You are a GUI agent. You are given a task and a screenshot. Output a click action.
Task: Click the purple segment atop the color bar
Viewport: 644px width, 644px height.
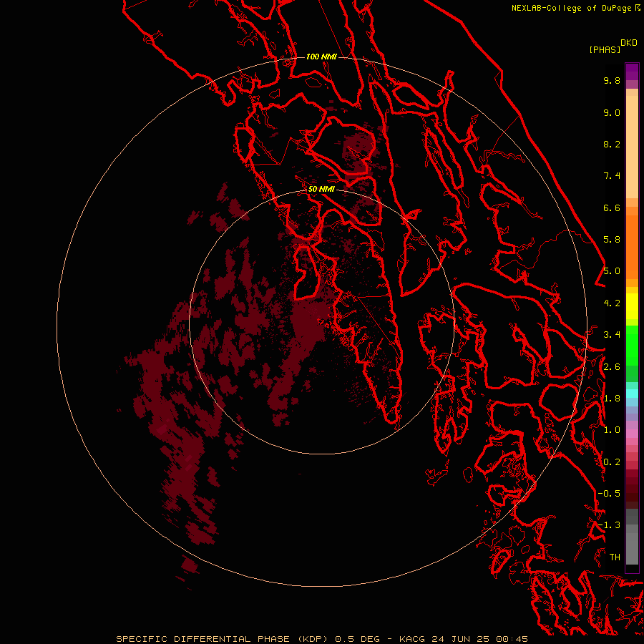click(x=632, y=72)
